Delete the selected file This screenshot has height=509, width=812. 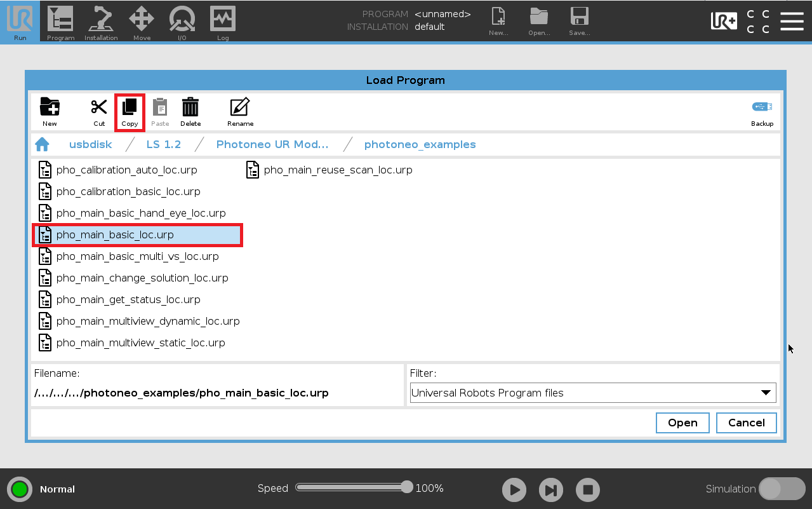coord(190,112)
